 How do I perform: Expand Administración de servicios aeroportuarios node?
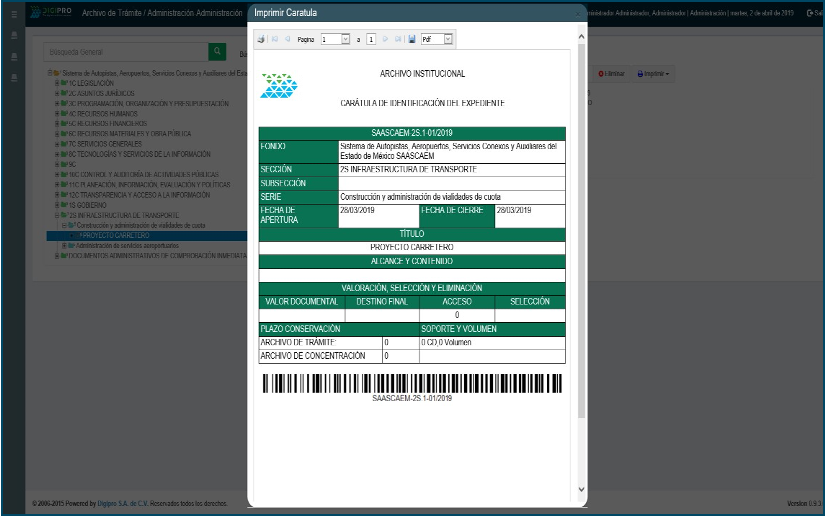[64, 245]
